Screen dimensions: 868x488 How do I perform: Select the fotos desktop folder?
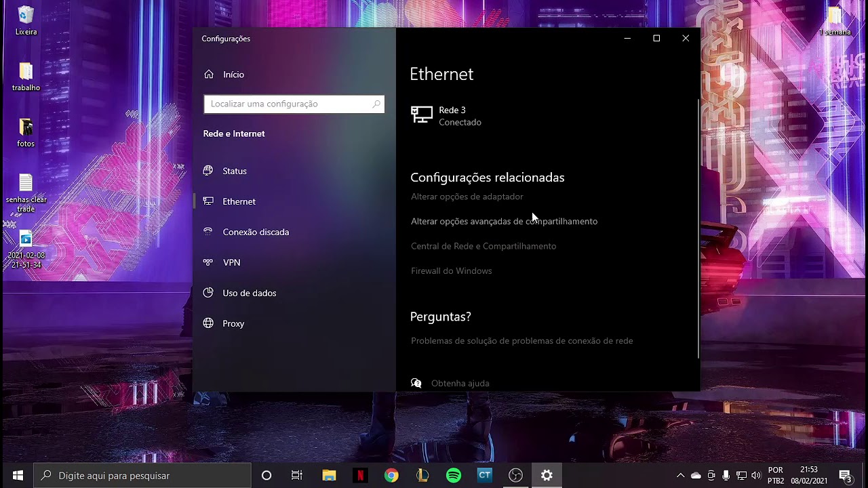26,133
